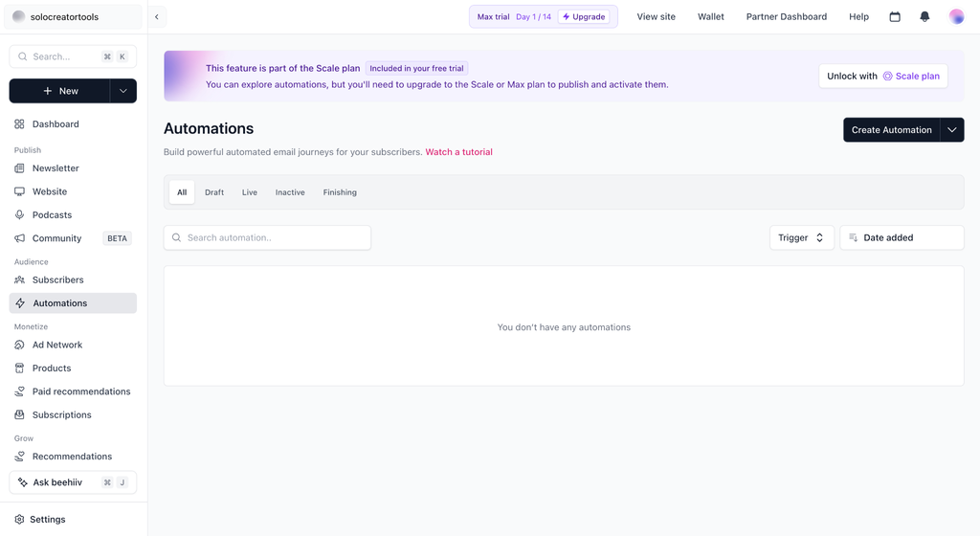Click the Ask beehiiv sparkle icon

click(x=23, y=482)
